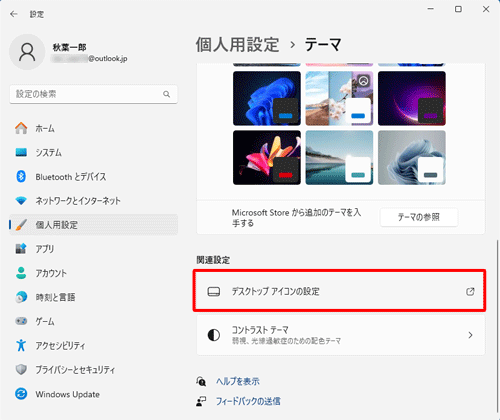The image size is (500, 420).
Task: Click the feedback person icon
Action: [201, 401]
